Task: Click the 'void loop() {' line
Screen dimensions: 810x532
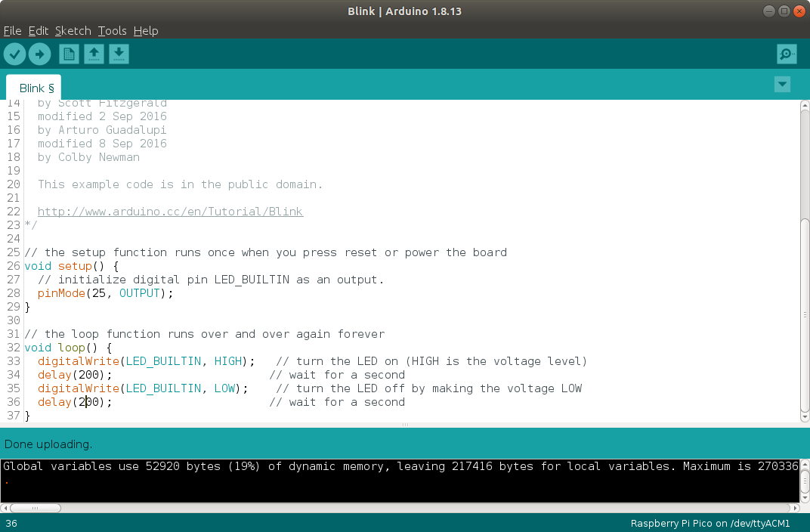Action: [68, 348]
